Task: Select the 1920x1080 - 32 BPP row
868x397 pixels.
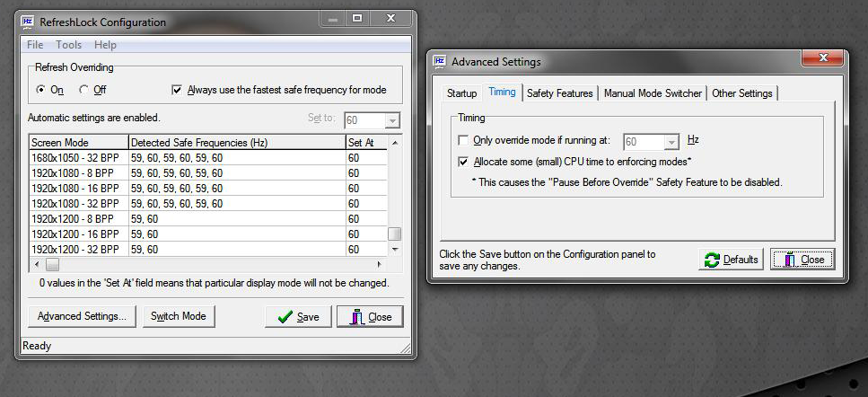Action: coord(207,204)
